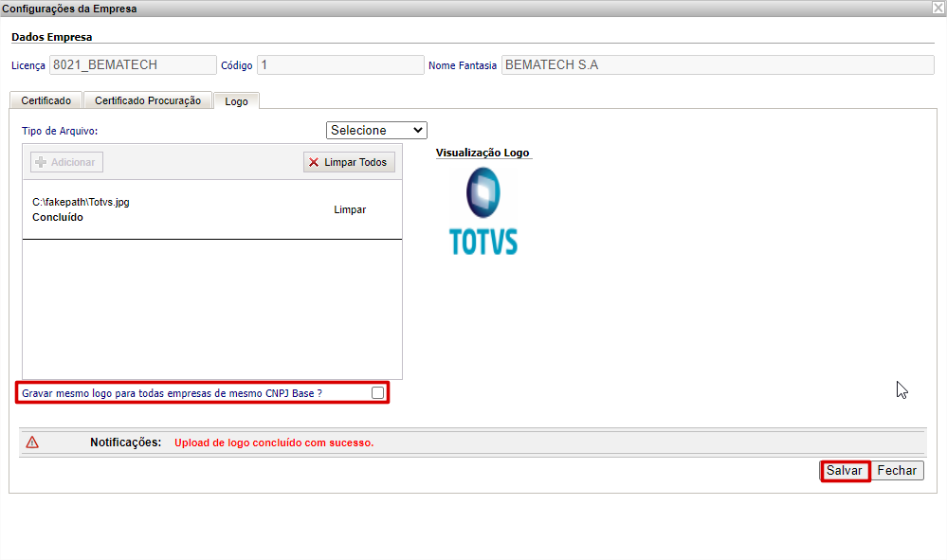Click the Tipo de Arquivo label
Screen dimensions: 947x560
click(x=60, y=131)
